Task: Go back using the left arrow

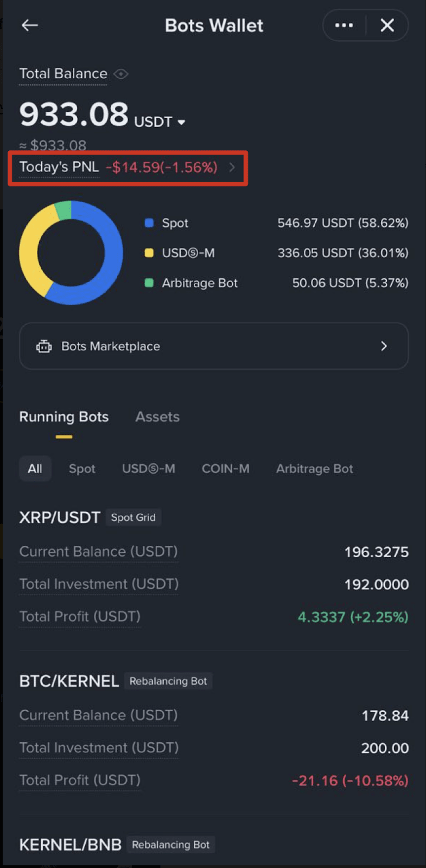Action: pos(30,25)
